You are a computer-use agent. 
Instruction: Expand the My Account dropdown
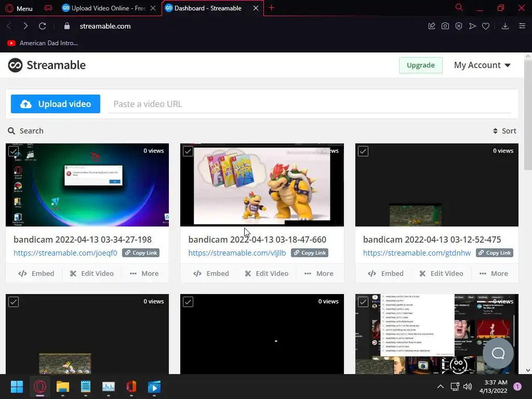482,65
